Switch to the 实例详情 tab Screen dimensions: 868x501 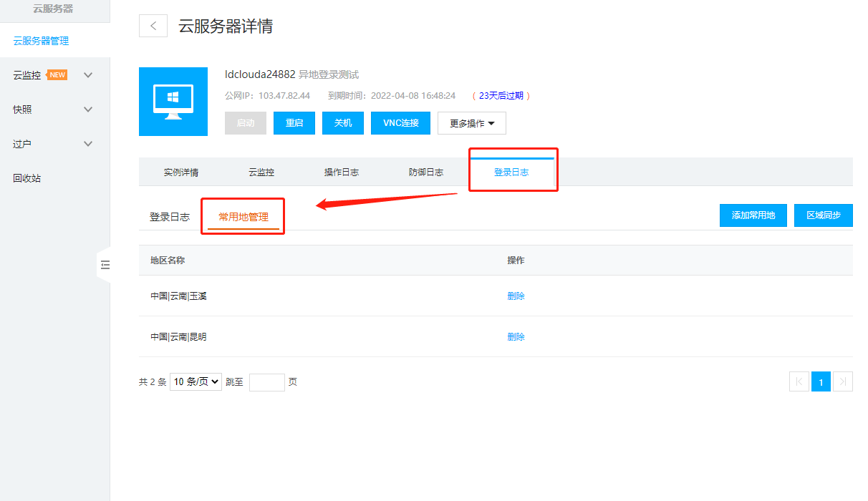(x=181, y=172)
